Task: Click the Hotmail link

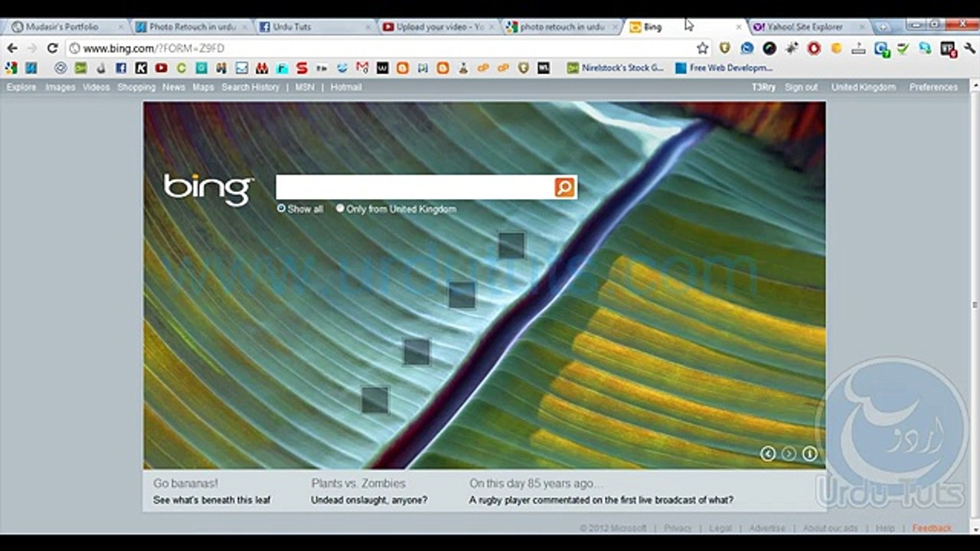Action: point(346,87)
